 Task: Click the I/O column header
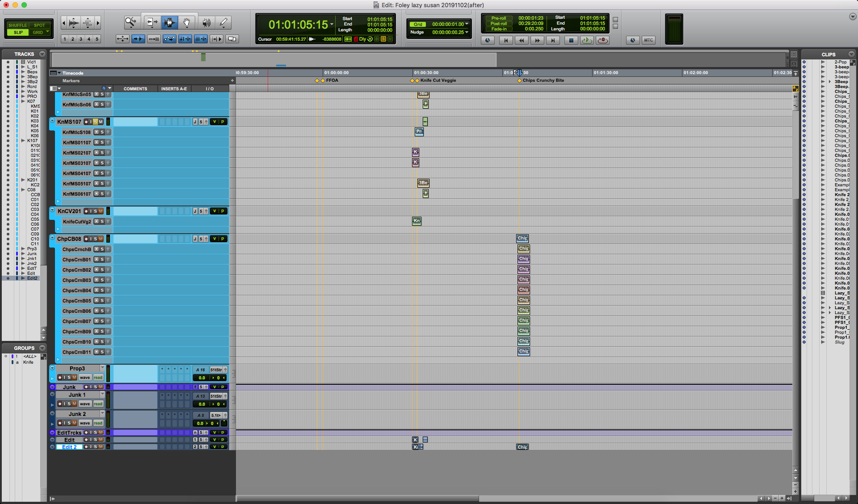(x=210, y=88)
